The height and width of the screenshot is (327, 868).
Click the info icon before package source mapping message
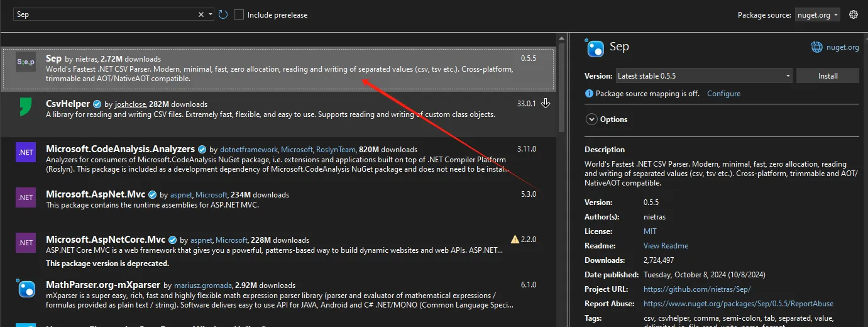coord(589,93)
